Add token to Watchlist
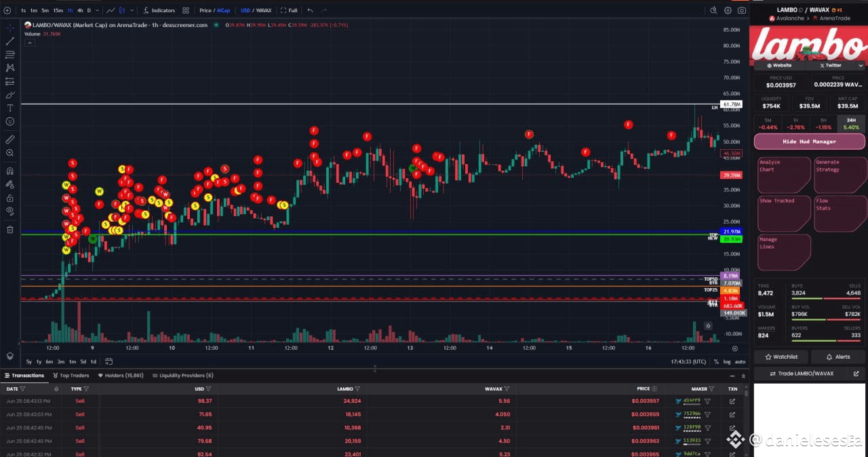This screenshot has width=868, height=457. tap(781, 357)
